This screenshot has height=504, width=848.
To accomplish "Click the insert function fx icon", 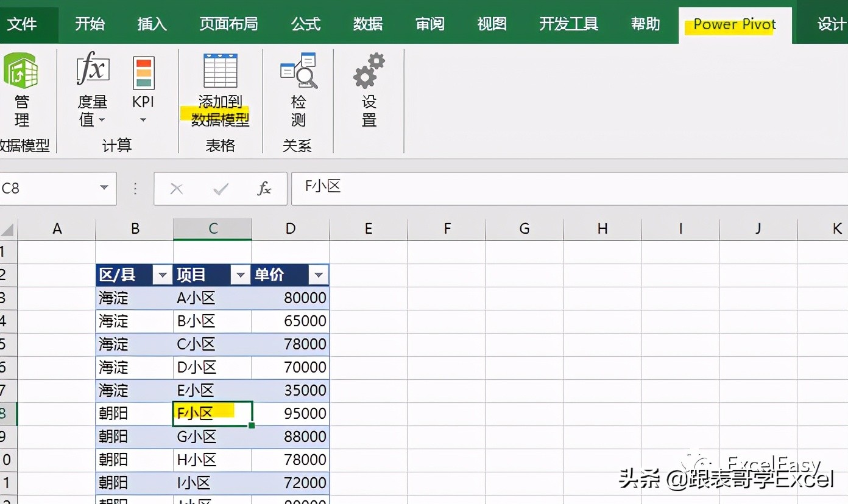I will (x=264, y=189).
